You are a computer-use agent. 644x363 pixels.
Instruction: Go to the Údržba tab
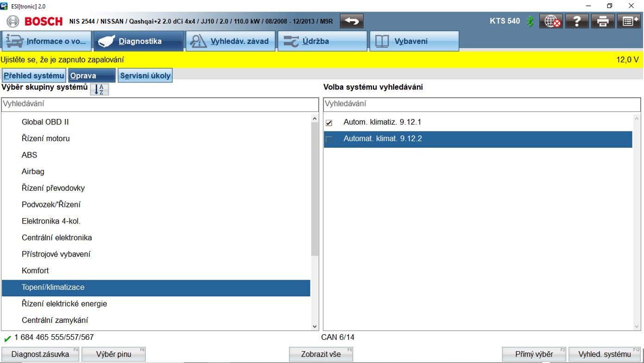click(x=322, y=41)
